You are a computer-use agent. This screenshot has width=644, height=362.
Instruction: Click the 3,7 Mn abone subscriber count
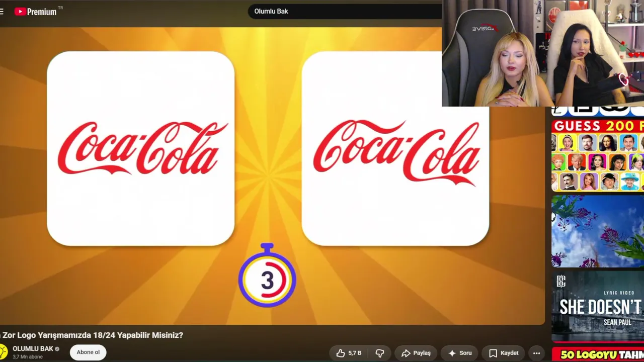[28, 357]
